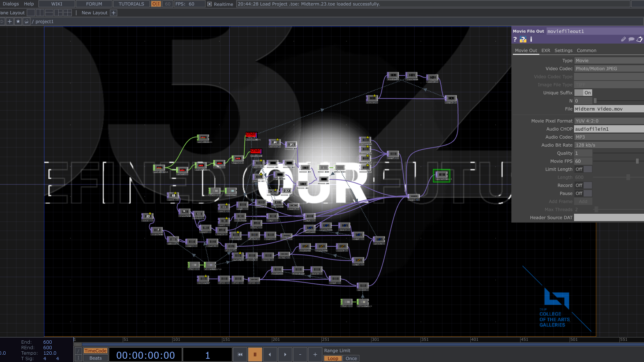Select the four-pane grid layout icon

(x=67, y=13)
